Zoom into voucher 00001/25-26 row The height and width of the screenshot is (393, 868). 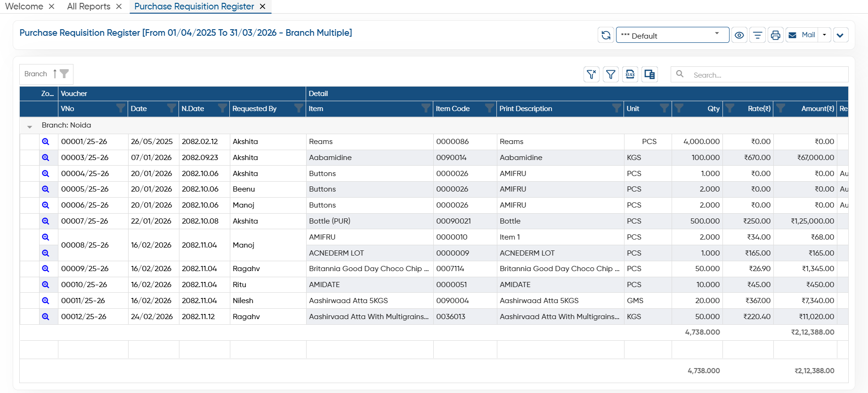[46, 142]
